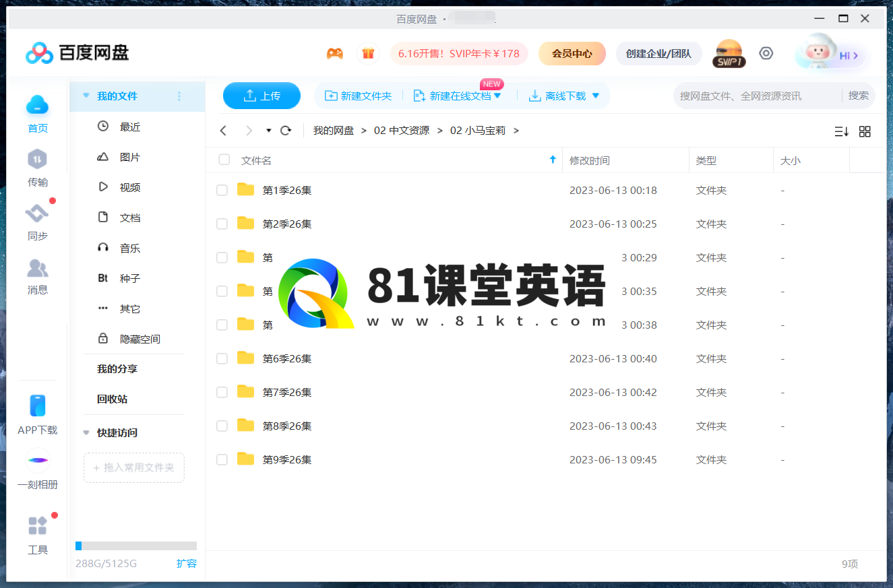Check the box for 第6季26集
Screen dimensions: 893x588
(222, 359)
